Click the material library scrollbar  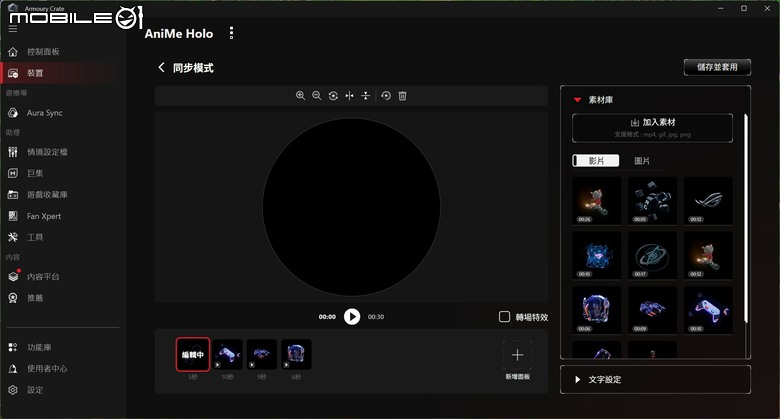tap(745, 218)
